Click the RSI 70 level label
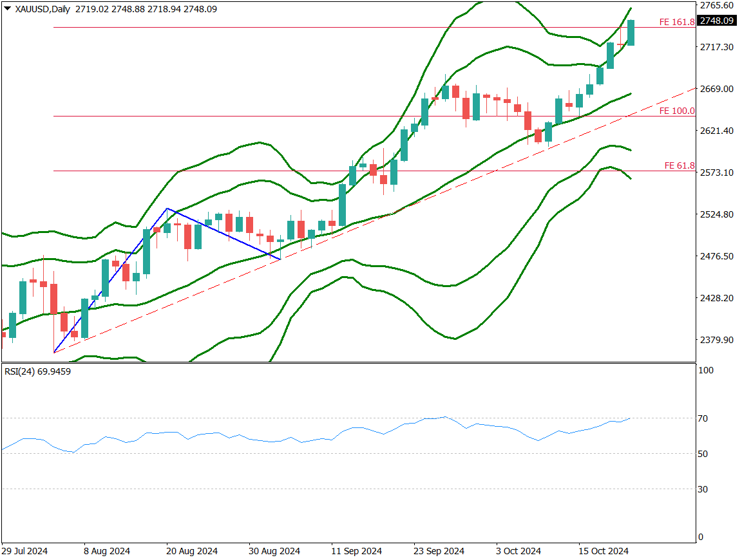The height and width of the screenshot is (560, 742). point(703,418)
